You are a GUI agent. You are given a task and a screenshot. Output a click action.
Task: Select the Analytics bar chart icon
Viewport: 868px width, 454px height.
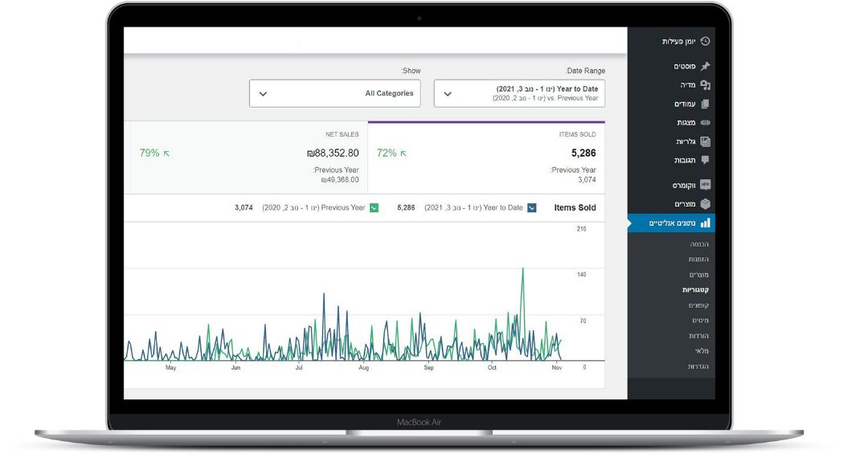[x=705, y=223]
